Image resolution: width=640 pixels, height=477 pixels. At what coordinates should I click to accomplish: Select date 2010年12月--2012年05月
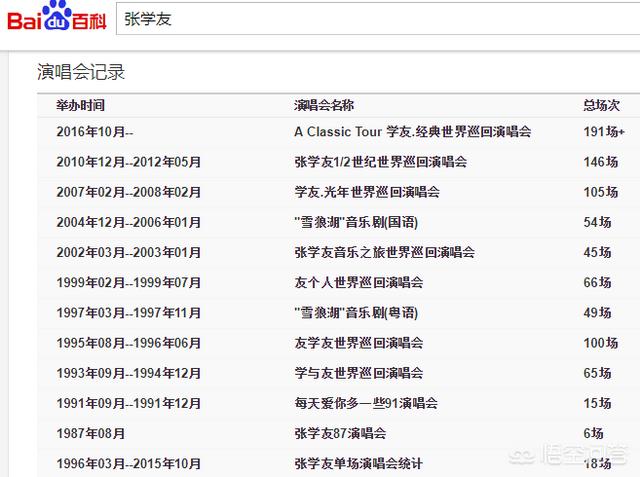[x=129, y=162]
